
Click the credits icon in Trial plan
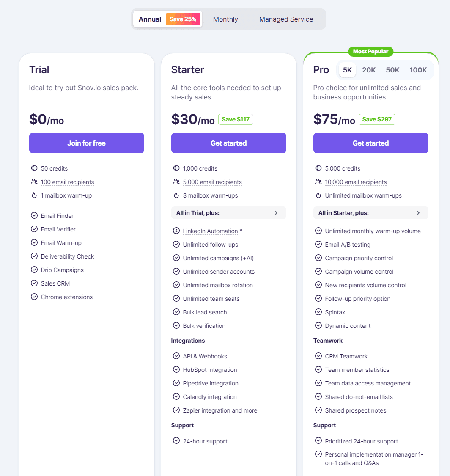coord(34,168)
